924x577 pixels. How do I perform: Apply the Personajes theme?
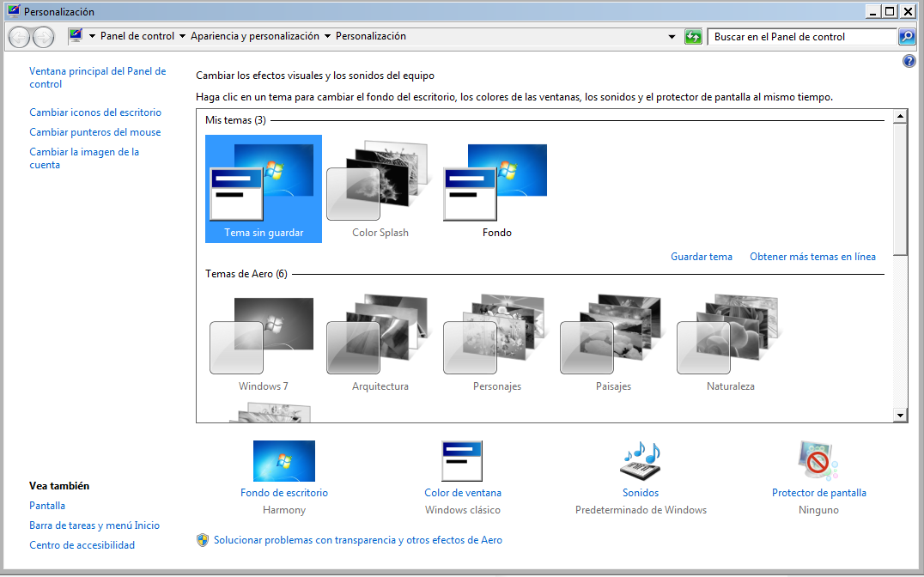(x=496, y=343)
